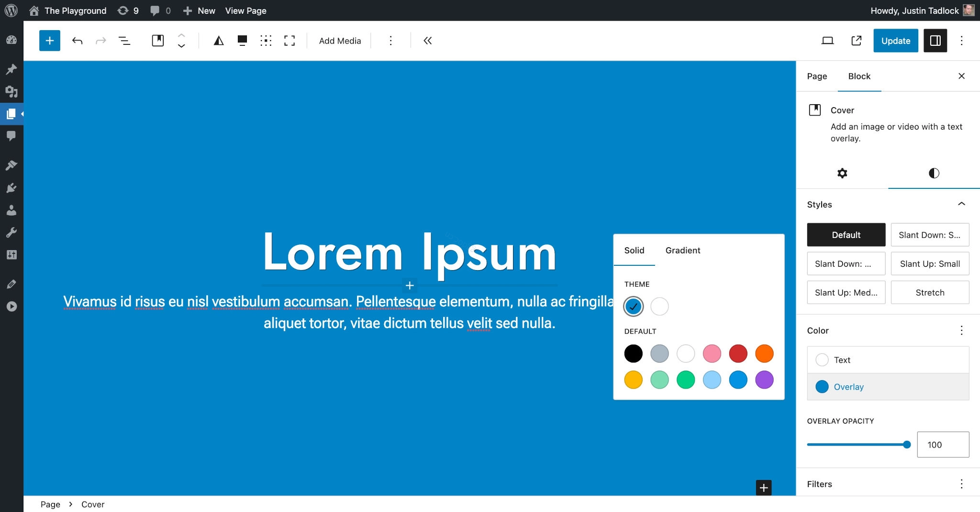Select the Cover block type icon

pyautogui.click(x=158, y=41)
